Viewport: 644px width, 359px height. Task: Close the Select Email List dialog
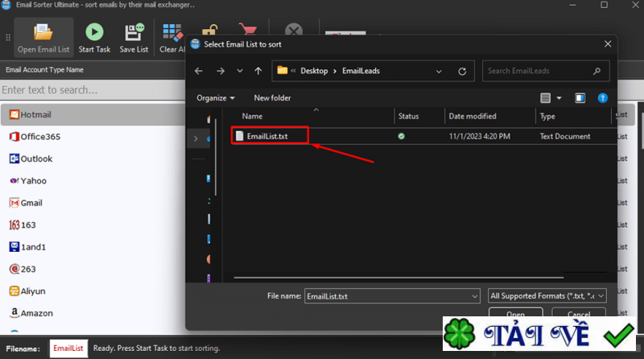click(x=608, y=44)
